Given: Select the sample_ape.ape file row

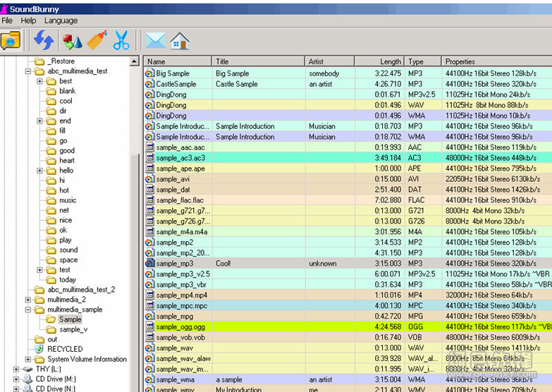Looking at the screenshot, I should [348, 169].
